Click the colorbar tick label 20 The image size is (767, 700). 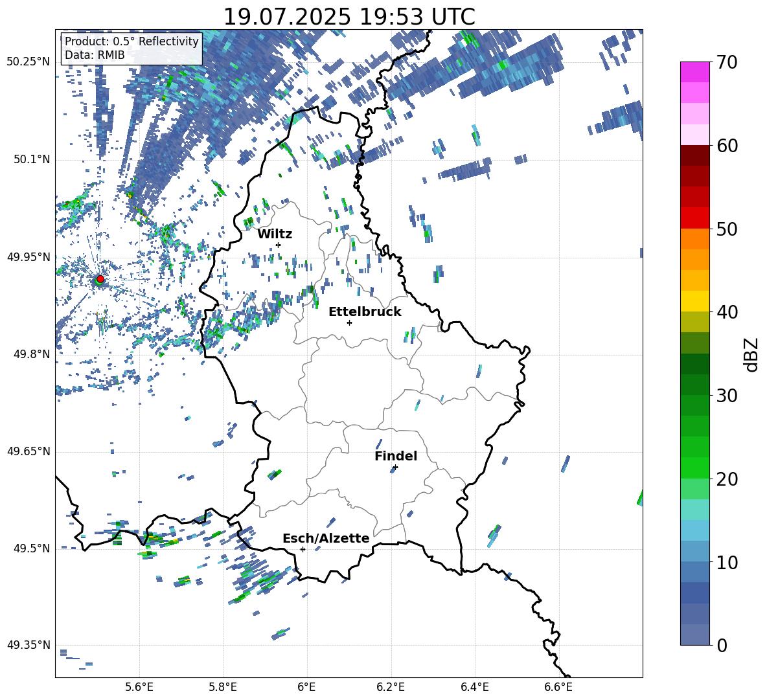tap(727, 479)
